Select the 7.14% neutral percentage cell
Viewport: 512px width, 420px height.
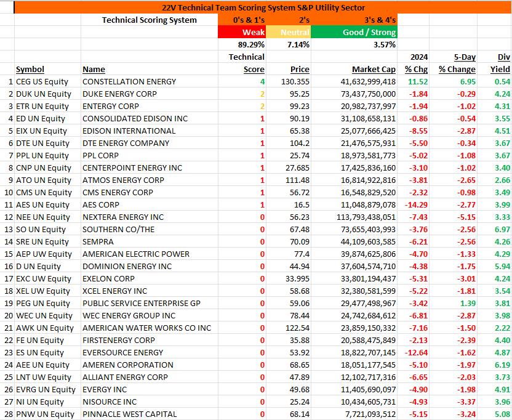coord(289,44)
